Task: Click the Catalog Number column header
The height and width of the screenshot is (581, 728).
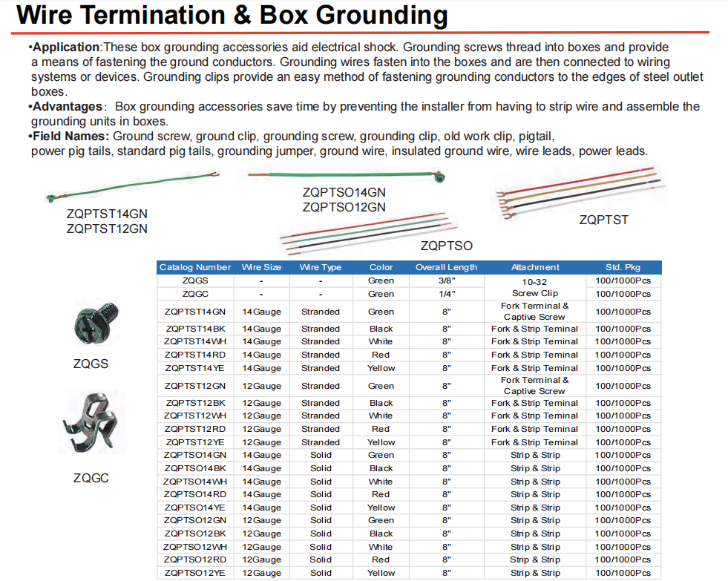Action: click(195, 267)
